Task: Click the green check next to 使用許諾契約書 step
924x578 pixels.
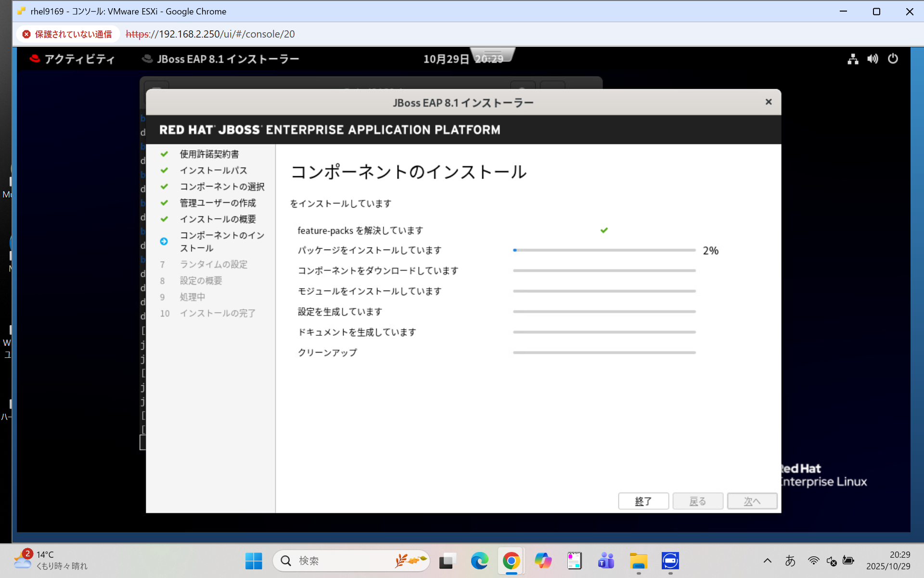Action: click(x=165, y=154)
